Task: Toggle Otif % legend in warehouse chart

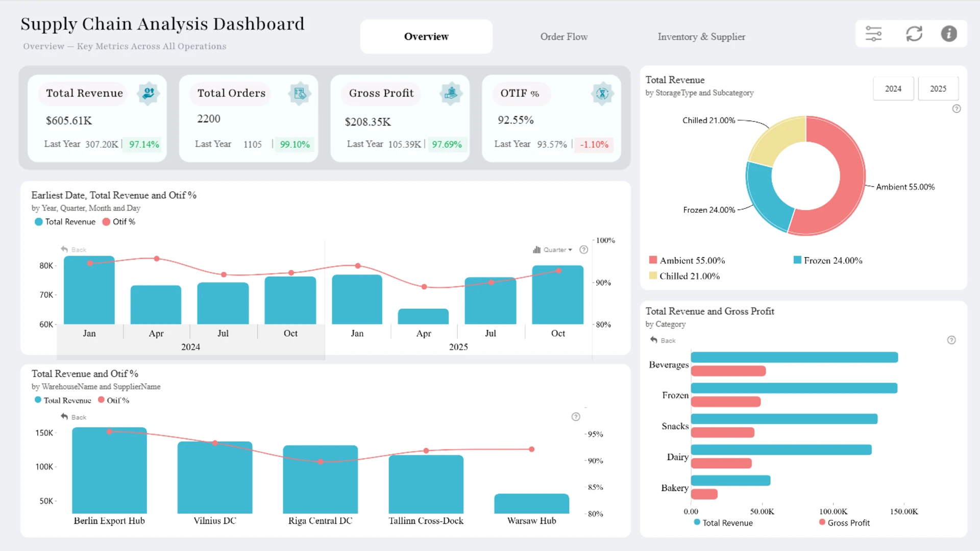Action: tap(113, 400)
